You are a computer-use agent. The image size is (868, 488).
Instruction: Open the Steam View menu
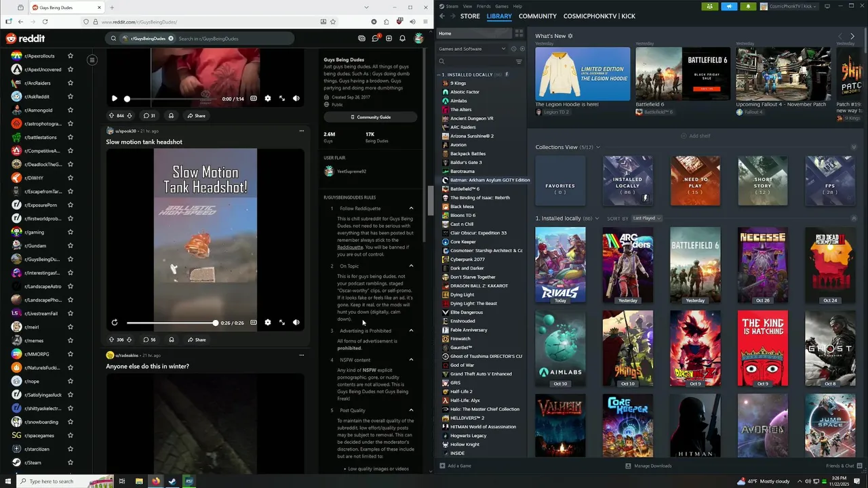point(467,6)
